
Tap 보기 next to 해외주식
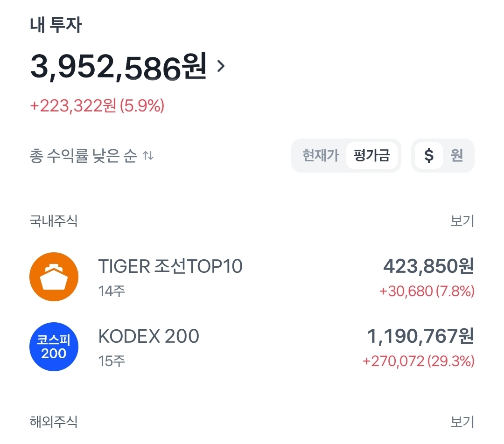tap(462, 422)
